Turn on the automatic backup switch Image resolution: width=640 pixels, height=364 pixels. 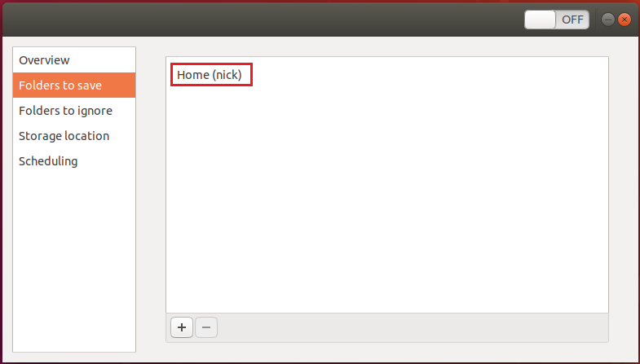pos(557,20)
